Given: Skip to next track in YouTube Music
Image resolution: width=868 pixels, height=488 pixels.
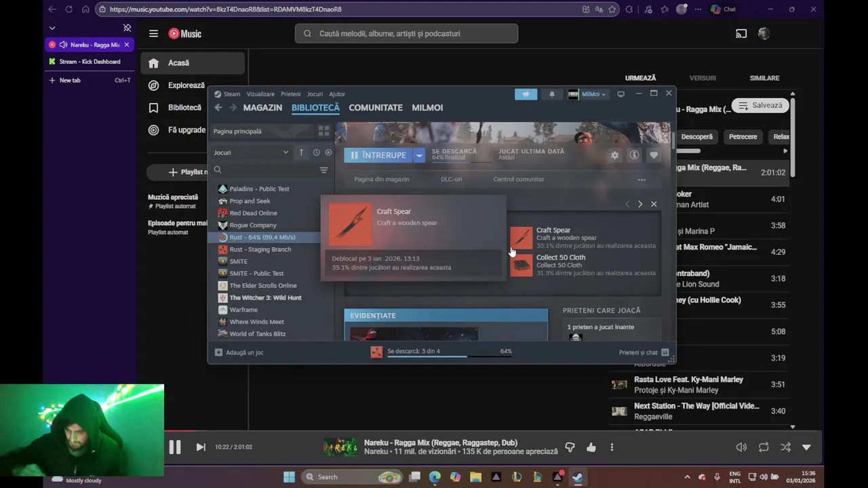Looking at the screenshot, I should pos(201,447).
